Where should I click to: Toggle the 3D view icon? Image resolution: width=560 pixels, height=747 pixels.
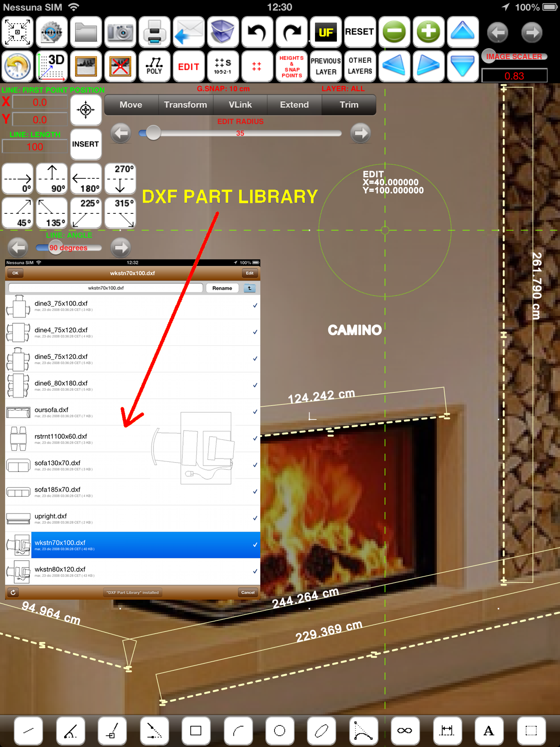(52, 66)
